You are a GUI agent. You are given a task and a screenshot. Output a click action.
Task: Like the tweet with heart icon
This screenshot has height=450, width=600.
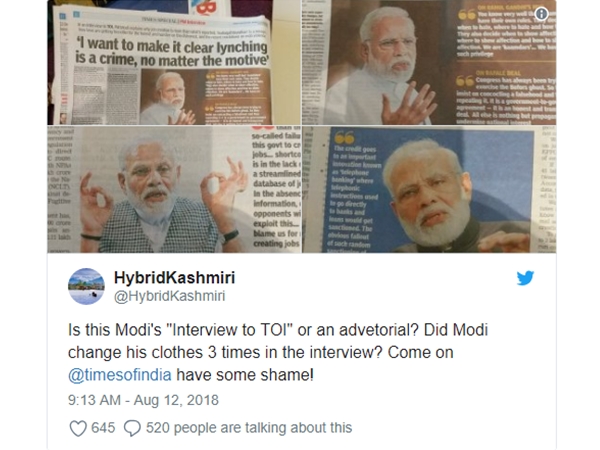coord(78,428)
